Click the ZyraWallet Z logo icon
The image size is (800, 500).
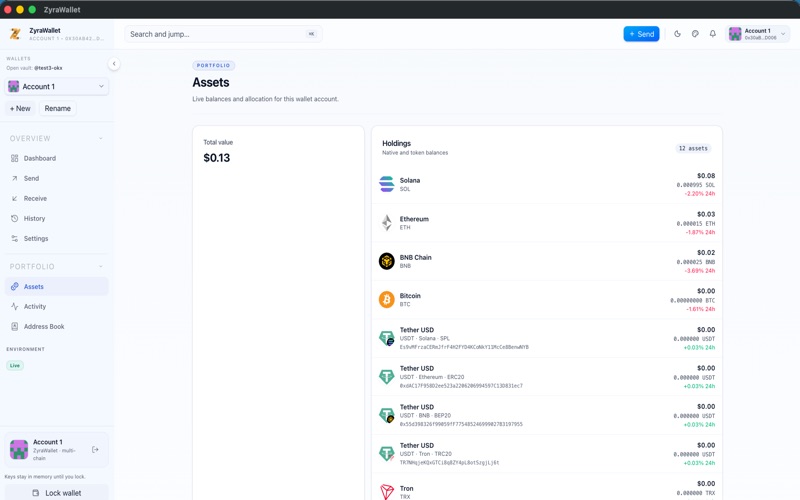click(x=15, y=34)
